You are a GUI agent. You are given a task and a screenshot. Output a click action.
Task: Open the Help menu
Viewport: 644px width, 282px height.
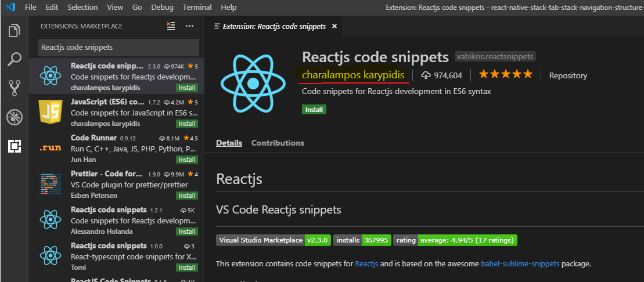click(x=228, y=8)
